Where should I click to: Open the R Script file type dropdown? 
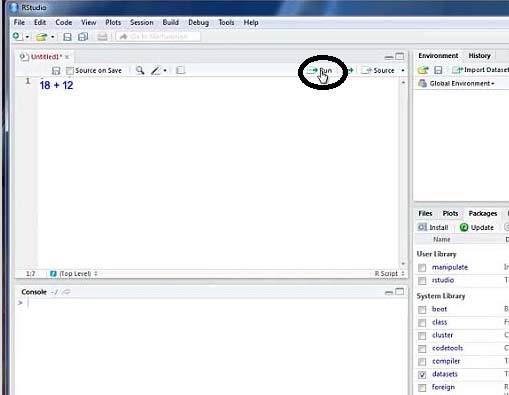(x=389, y=274)
